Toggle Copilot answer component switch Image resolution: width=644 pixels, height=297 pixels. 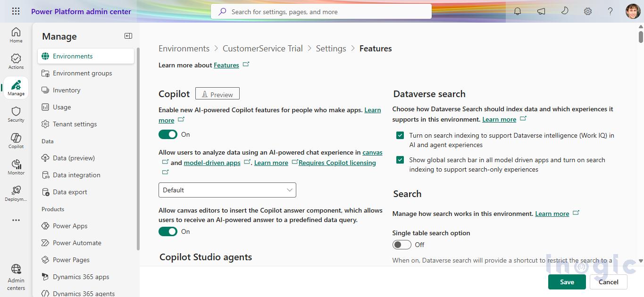[x=168, y=231]
